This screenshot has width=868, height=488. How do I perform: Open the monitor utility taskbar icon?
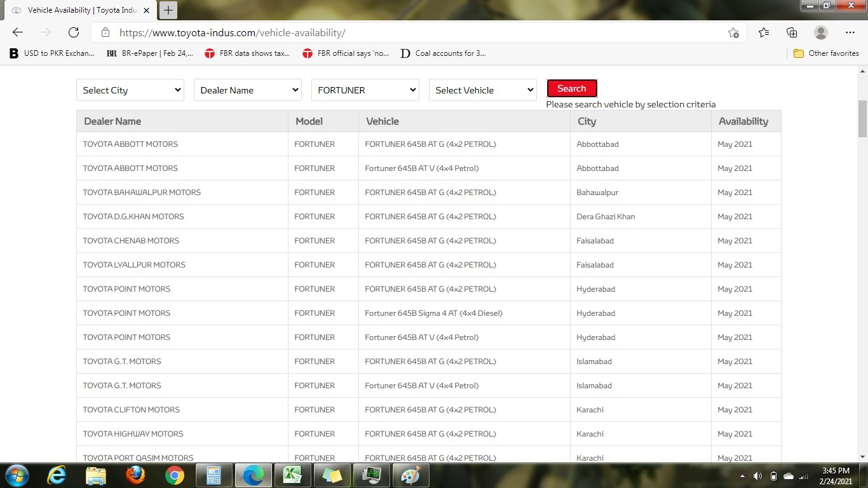(x=371, y=475)
